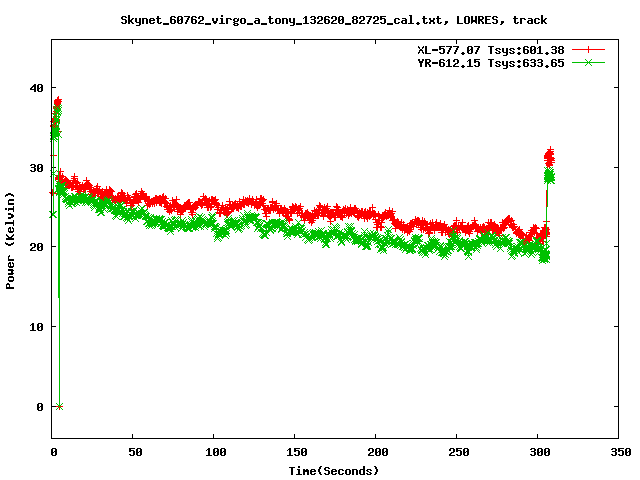Click the x-axis tick label 250

pos(458,452)
